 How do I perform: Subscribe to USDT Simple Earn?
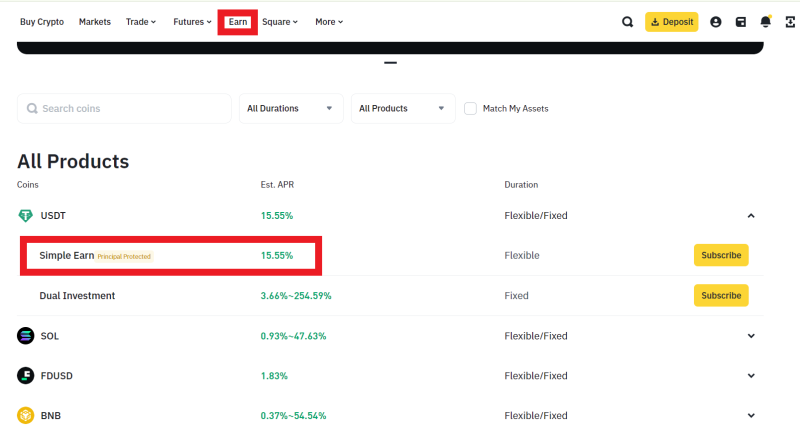[x=721, y=255]
